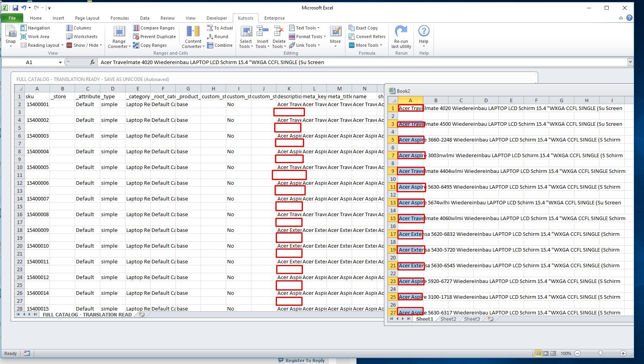This screenshot has height=364, width=644.
Task: Select all cells corner in FULL CATALOG
Action: click(x=19, y=88)
